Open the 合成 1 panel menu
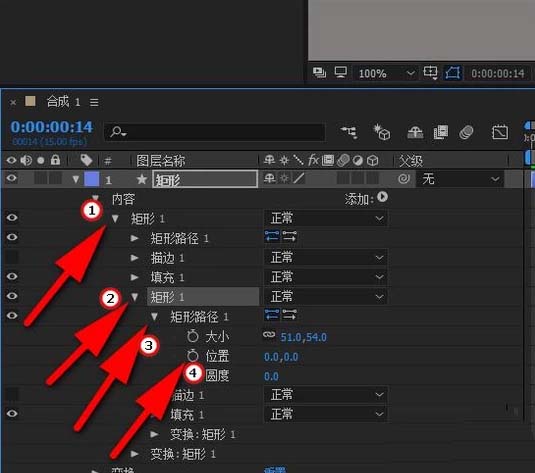 tap(94, 102)
